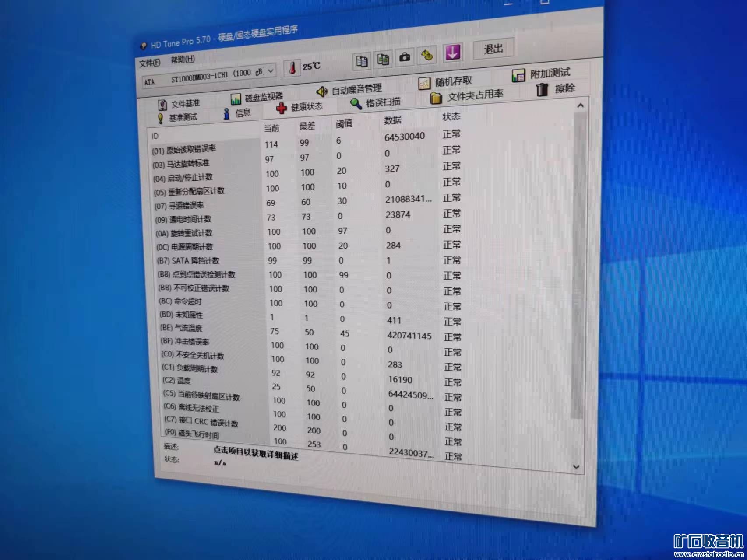Click the 最差 column header
The width and height of the screenshot is (747, 560).
click(x=307, y=126)
